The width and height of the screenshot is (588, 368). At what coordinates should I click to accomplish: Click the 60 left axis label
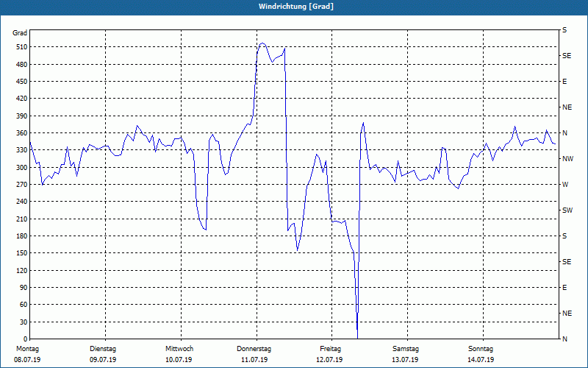coord(23,305)
